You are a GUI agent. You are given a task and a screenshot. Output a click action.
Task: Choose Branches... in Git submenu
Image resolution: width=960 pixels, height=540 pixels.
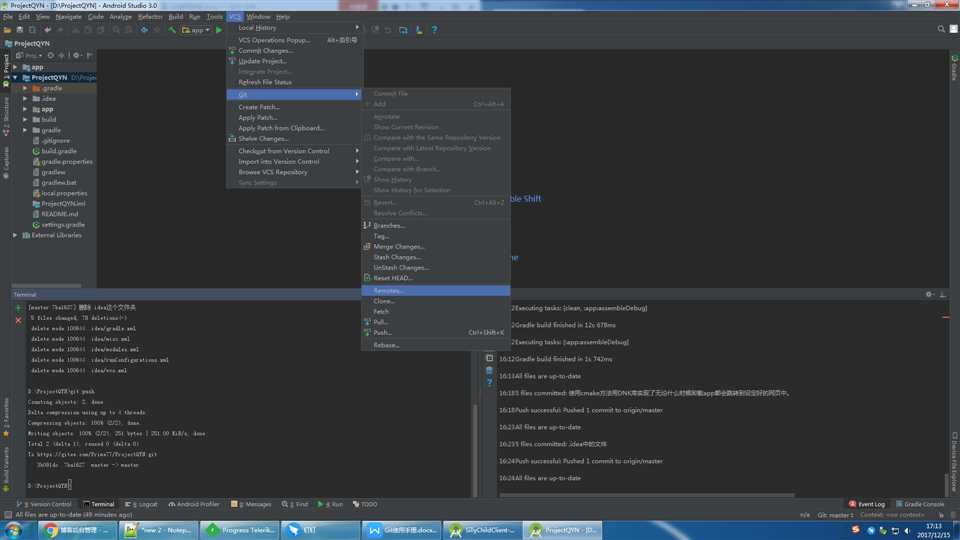coord(435,226)
